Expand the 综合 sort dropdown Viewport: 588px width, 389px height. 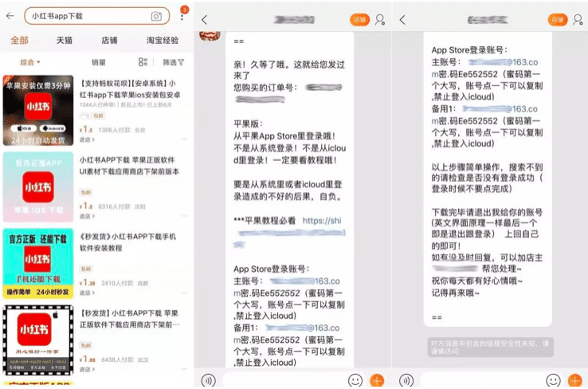[29, 62]
